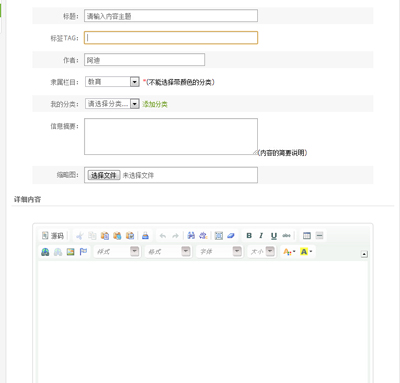Click the 作者 author input field

[x=144, y=60]
